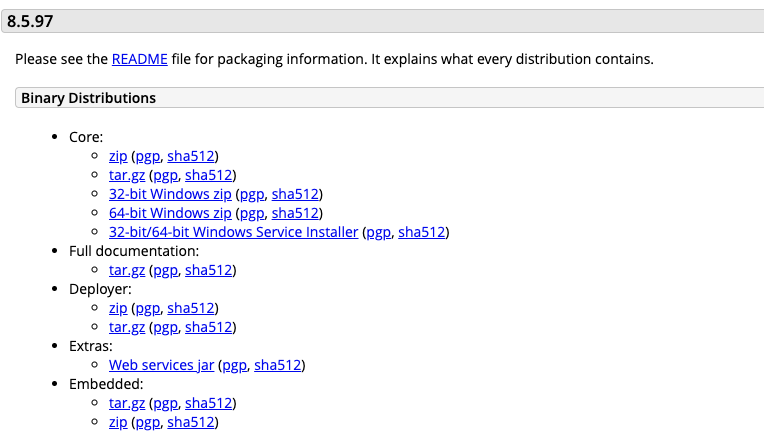The width and height of the screenshot is (764, 445).
Task: Download the Web services jar
Action: tap(161, 365)
